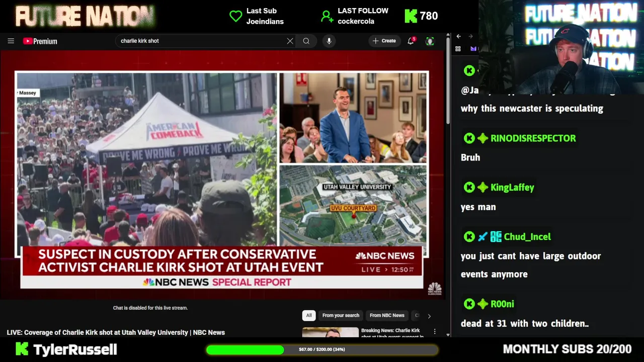Click the username Chud_Incel in chat
644x362 pixels.
pyautogui.click(x=527, y=237)
